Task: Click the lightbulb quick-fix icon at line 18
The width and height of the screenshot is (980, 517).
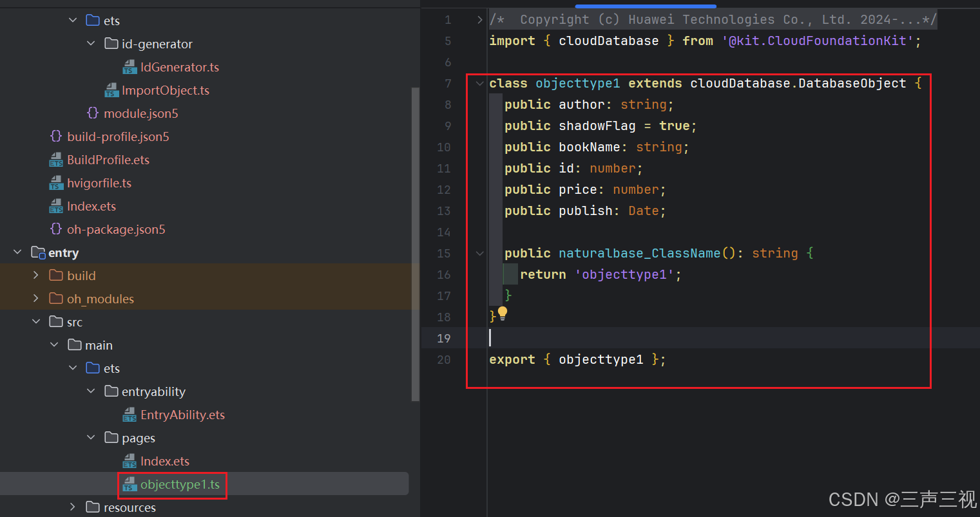Action: tap(503, 314)
